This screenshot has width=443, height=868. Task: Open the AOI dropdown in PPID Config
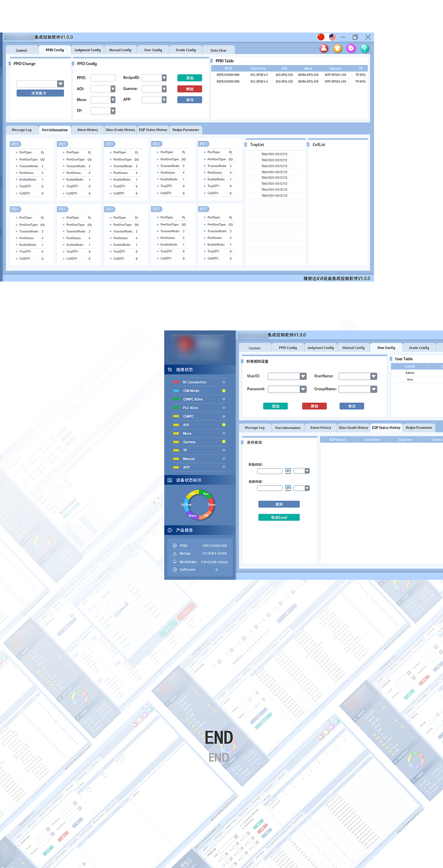tap(113, 89)
